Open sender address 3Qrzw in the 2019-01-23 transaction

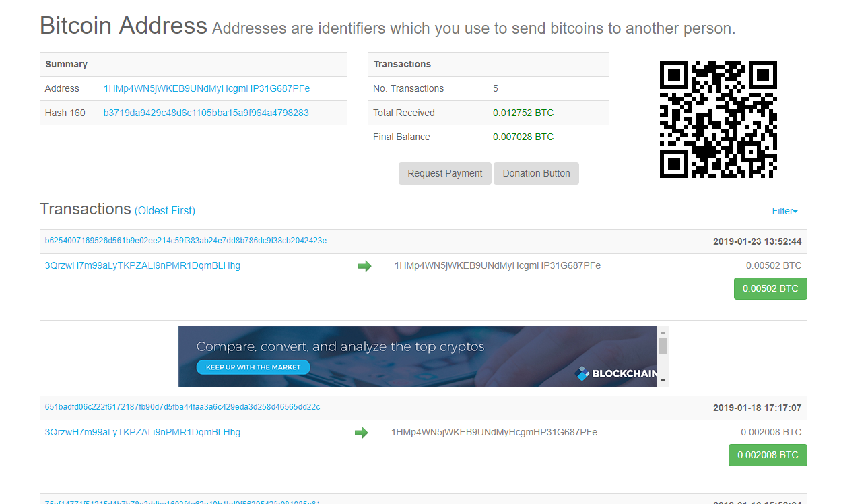[x=143, y=265]
